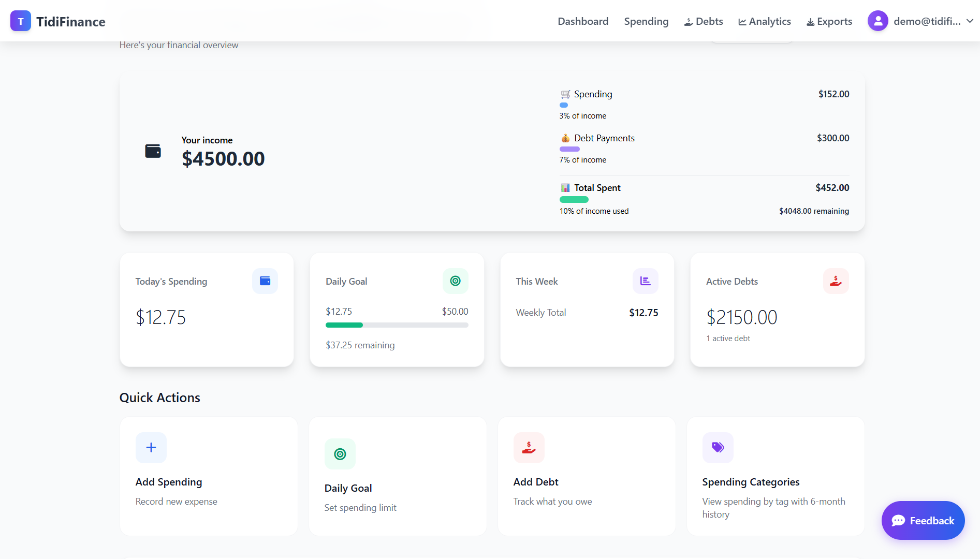Click the $50.00 daily goal limit
This screenshot has width=980, height=559.
(x=455, y=312)
